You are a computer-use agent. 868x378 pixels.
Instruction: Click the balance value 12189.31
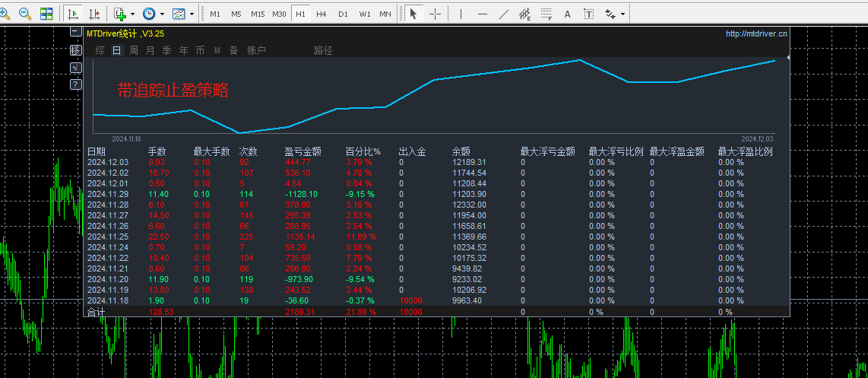click(469, 162)
